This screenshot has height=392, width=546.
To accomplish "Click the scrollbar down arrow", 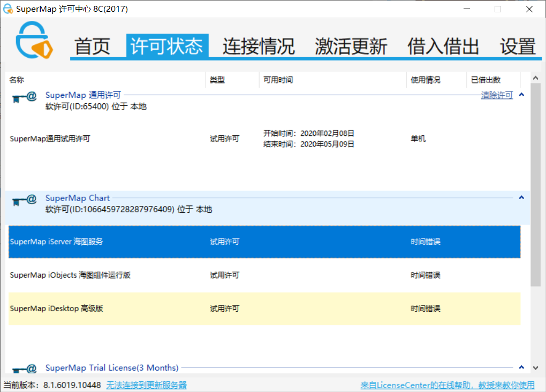I will coord(535,367).
